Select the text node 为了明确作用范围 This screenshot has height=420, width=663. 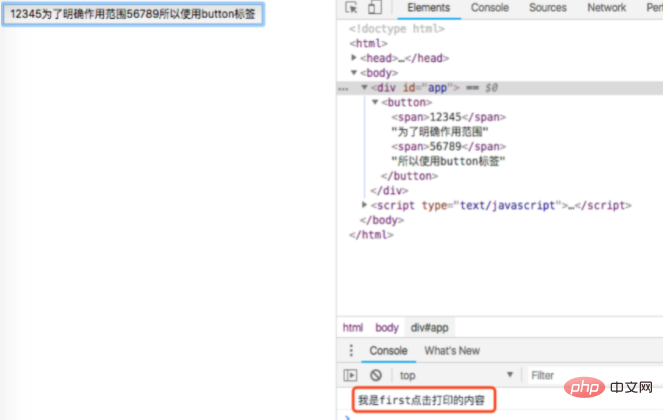coord(440,132)
